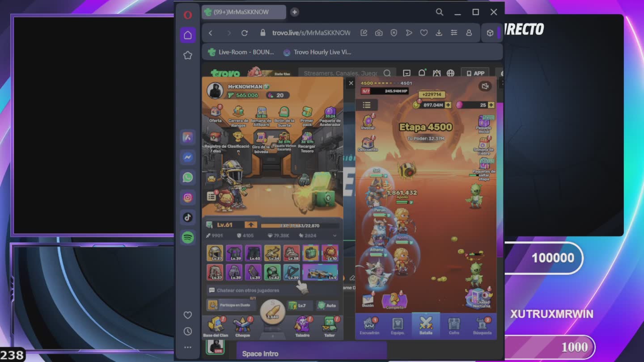644x362 pixels.
Task: Click the orange level-up arrow button
Action: (x=250, y=225)
